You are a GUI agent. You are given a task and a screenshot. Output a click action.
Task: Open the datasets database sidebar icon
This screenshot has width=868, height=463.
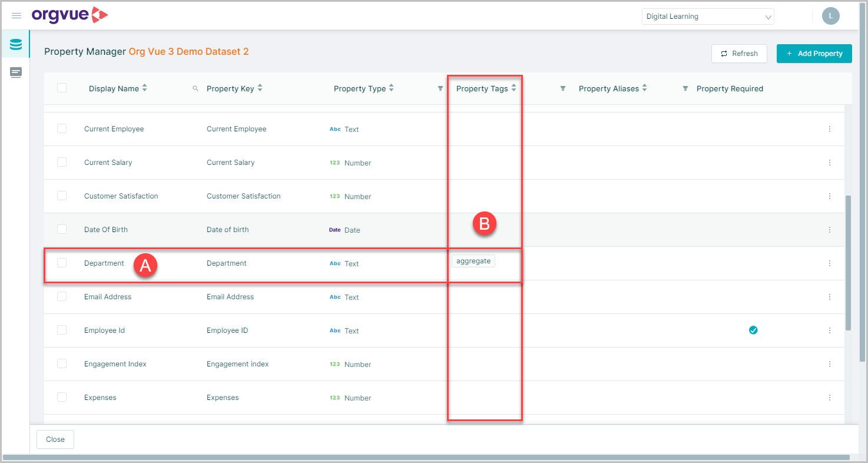point(16,44)
